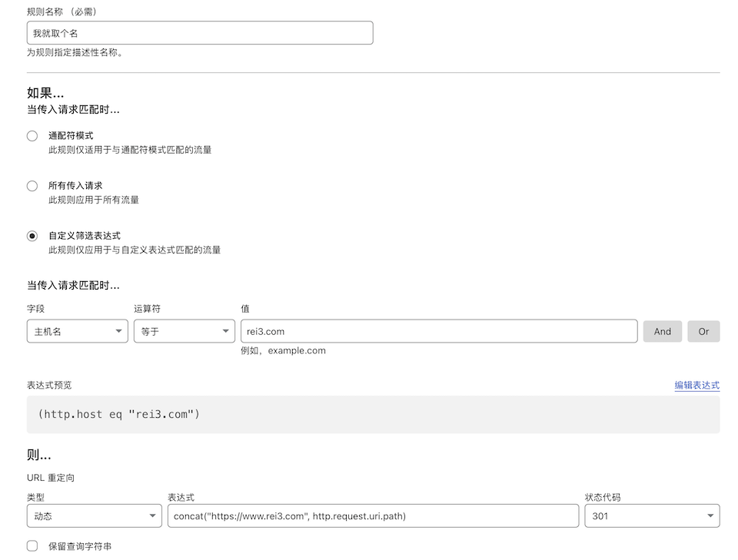Expand the 状态代码 dropdown showing 301
The height and width of the screenshot is (560, 738).
coord(651,516)
